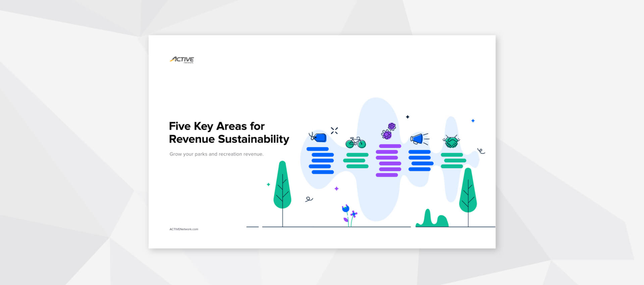The width and height of the screenshot is (644, 285).
Task: Click the green bush illustration
Action: 432,220
